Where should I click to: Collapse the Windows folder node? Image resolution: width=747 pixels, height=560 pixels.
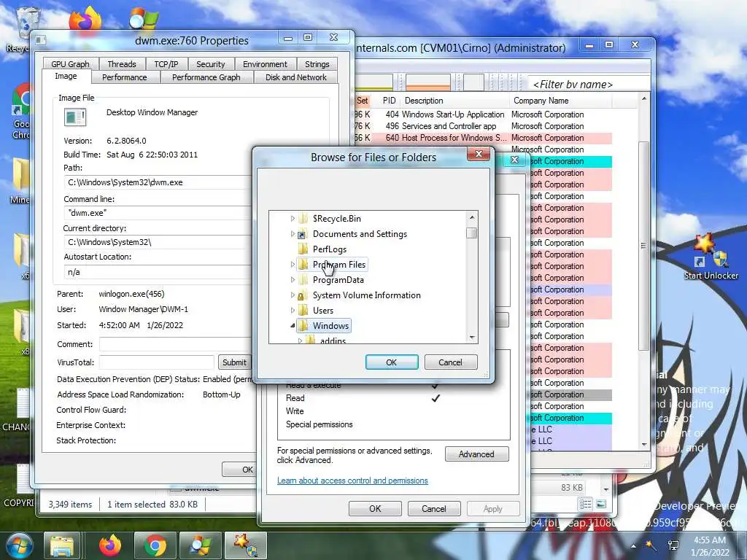[293, 326]
